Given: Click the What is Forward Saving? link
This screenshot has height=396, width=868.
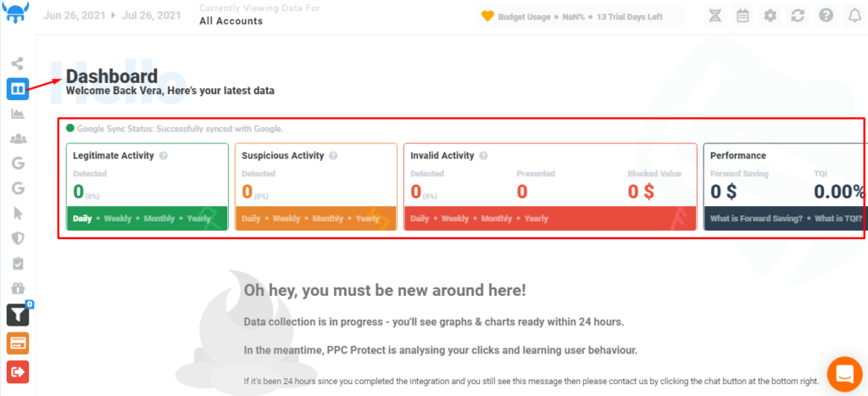Looking at the screenshot, I should tap(756, 219).
